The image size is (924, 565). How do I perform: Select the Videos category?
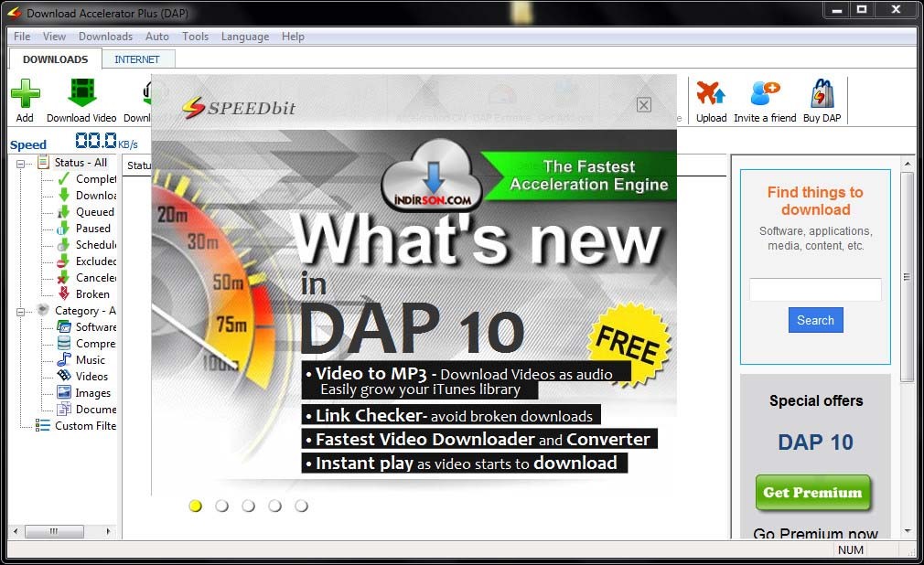(83, 377)
